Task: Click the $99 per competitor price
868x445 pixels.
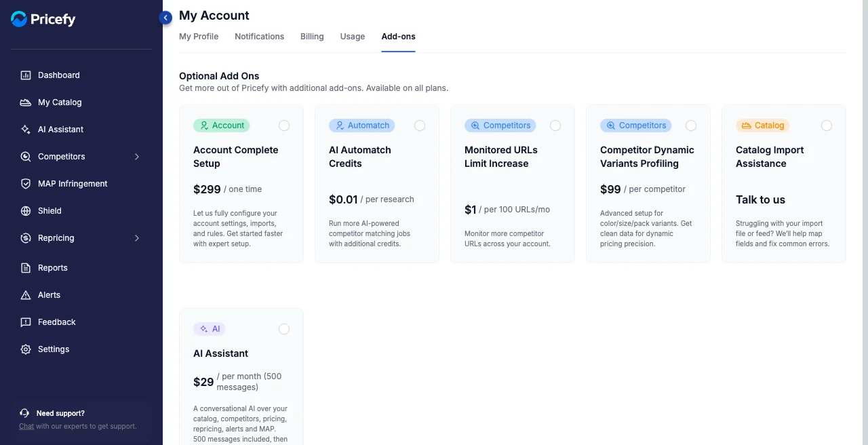Action: coord(643,189)
